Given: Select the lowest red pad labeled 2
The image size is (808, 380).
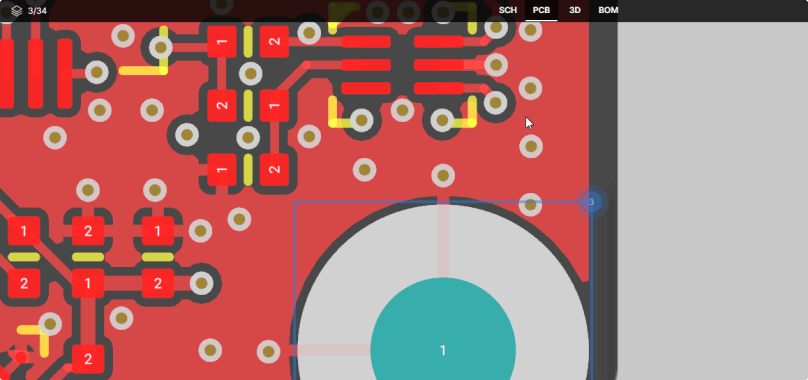Looking at the screenshot, I should click(88, 359).
